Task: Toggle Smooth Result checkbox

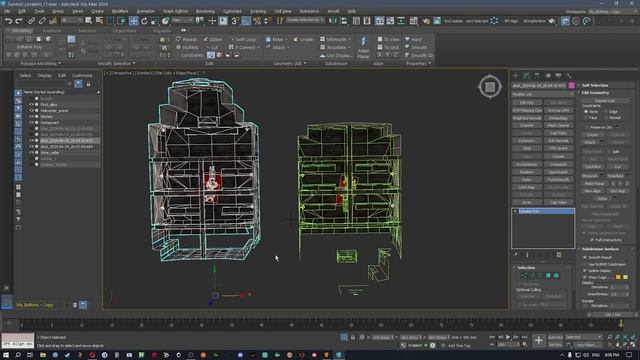Action: (x=585, y=258)
